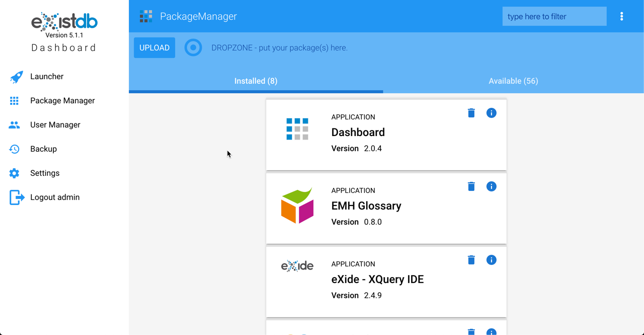This screenshot has width=644, height=335.
Task: Click the User Manager people icon
Action: click(x=15, y=125)
